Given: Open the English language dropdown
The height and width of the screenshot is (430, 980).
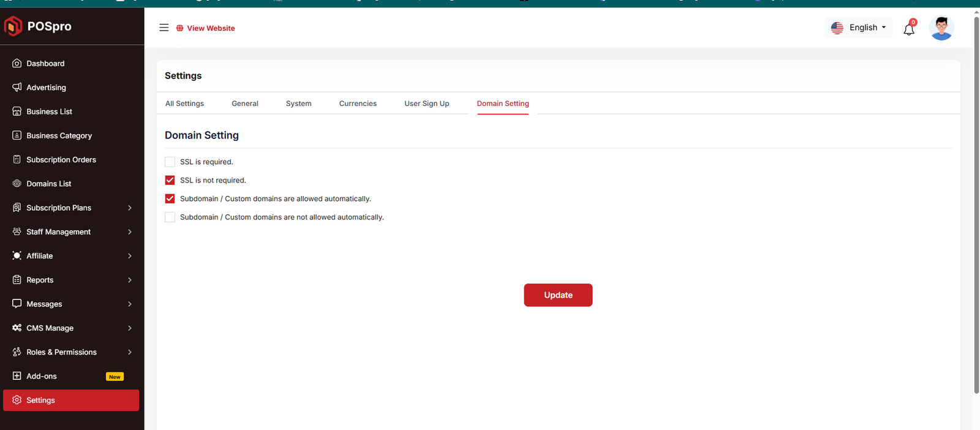Looking at the screenshot, I should (x=859, y=28).
